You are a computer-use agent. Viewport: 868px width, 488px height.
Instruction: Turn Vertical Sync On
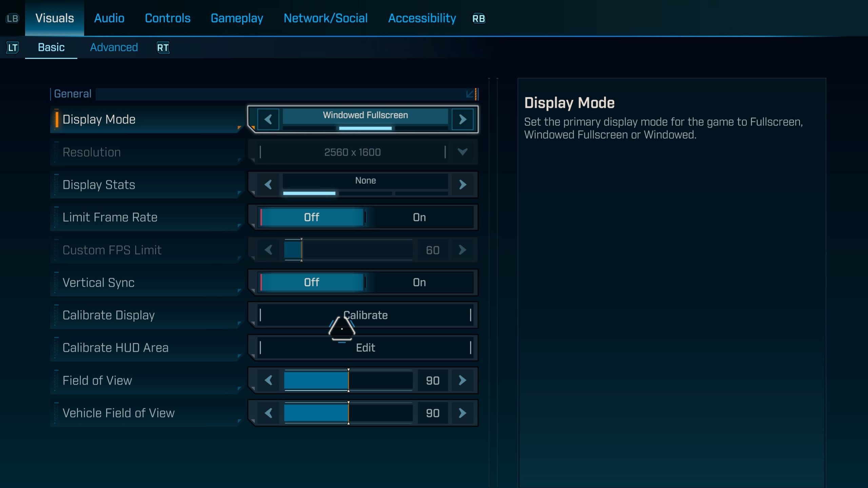tap(419, 282)
